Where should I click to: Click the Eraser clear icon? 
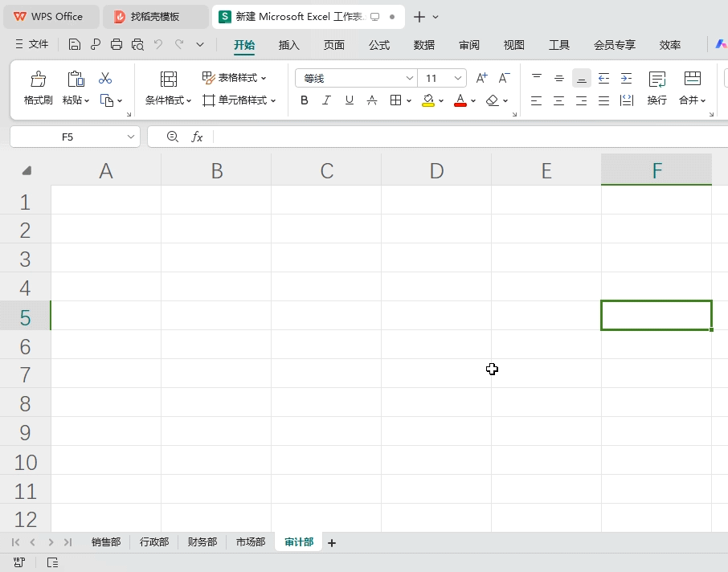(492, 100)
